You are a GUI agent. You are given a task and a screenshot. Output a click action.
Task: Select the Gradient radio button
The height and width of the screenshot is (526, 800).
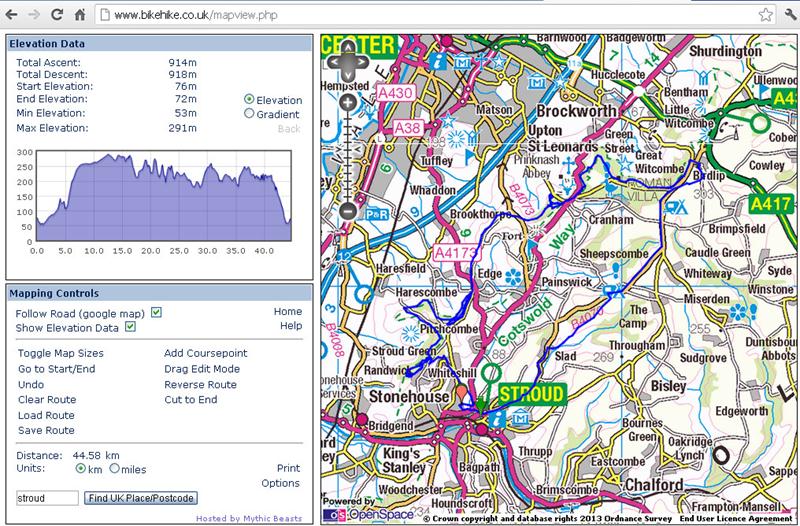[249, 114]
